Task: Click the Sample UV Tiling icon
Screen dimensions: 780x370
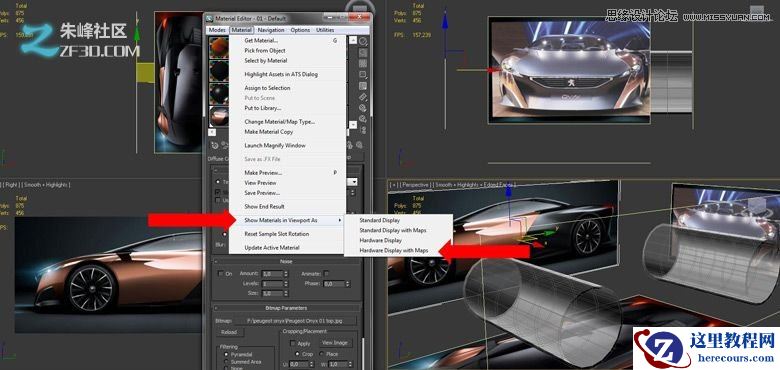Action: 363,75
